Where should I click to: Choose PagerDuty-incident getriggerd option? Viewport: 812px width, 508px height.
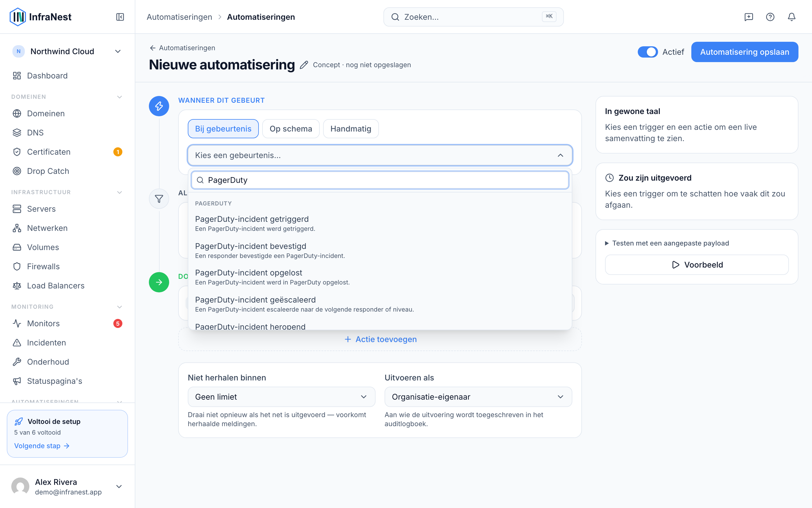point(380,224)
